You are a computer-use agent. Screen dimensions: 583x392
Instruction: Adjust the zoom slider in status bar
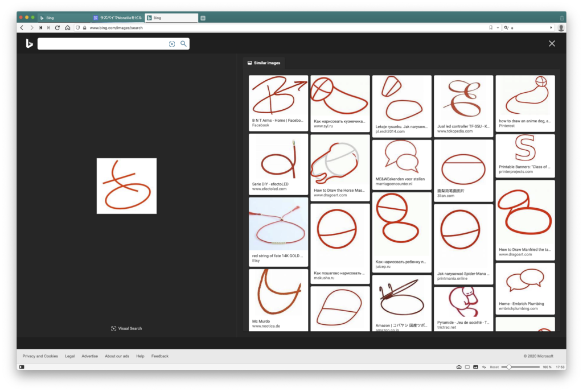pyautogui.click(x=510, y=367)
